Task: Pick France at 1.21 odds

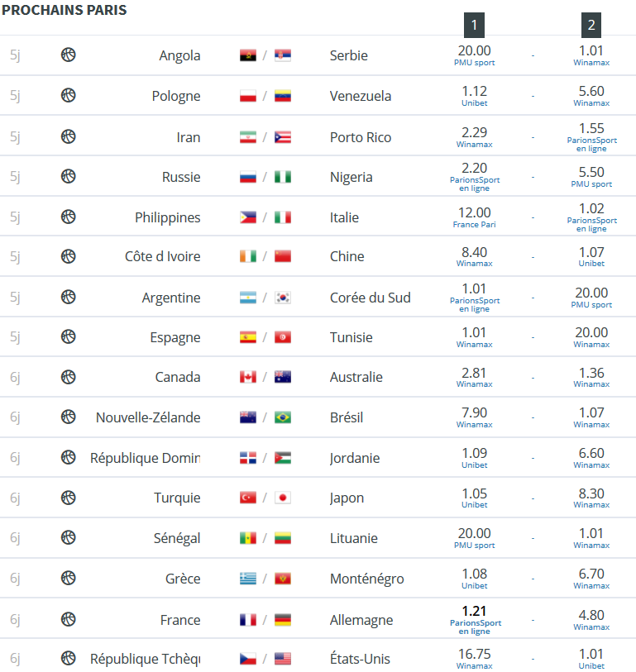Action: click(475, 620)
